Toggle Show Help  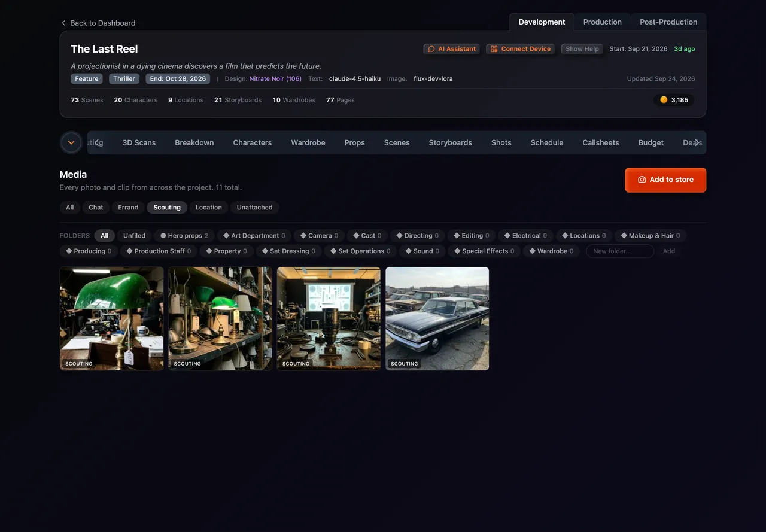point(582,49)
